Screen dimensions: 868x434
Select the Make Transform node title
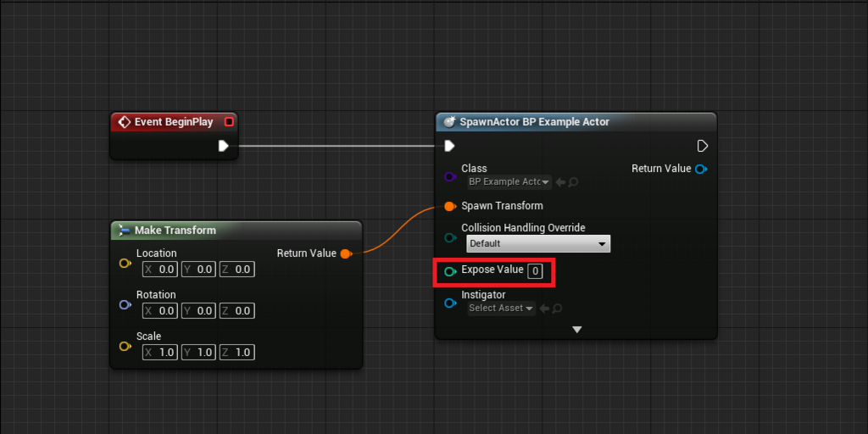tap(175, 231)
